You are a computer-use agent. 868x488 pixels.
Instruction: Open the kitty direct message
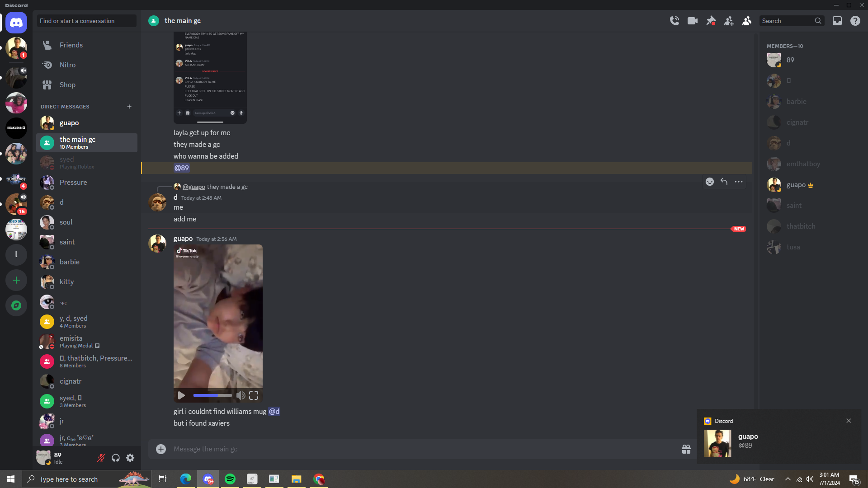(87, 282)
